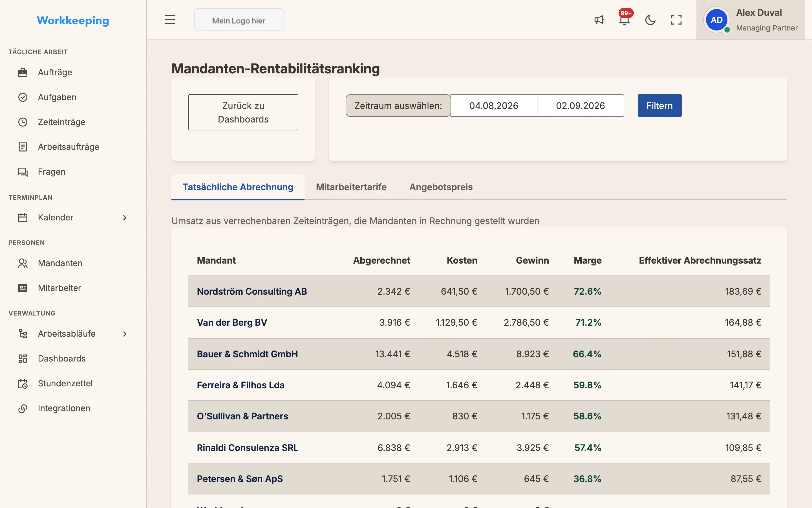Click the Mitarbeiter badge icon
This screenshot has width=812, height=508.
pos(23,288)
